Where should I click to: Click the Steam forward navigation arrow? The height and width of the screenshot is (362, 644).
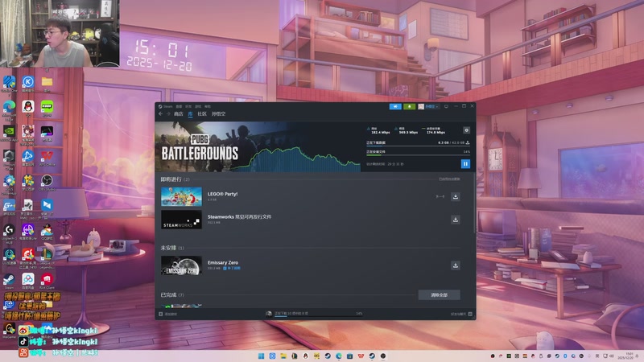point(168,113)
